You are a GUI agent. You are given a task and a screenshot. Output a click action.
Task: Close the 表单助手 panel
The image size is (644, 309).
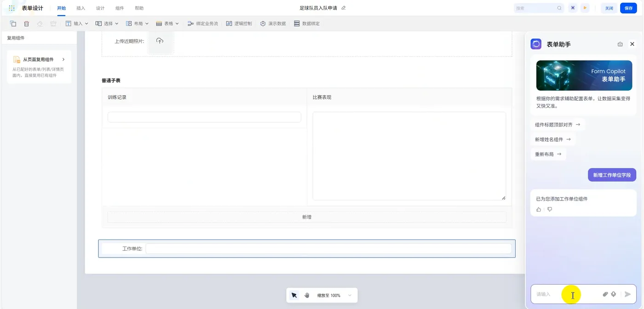click(x=632, y=44)
